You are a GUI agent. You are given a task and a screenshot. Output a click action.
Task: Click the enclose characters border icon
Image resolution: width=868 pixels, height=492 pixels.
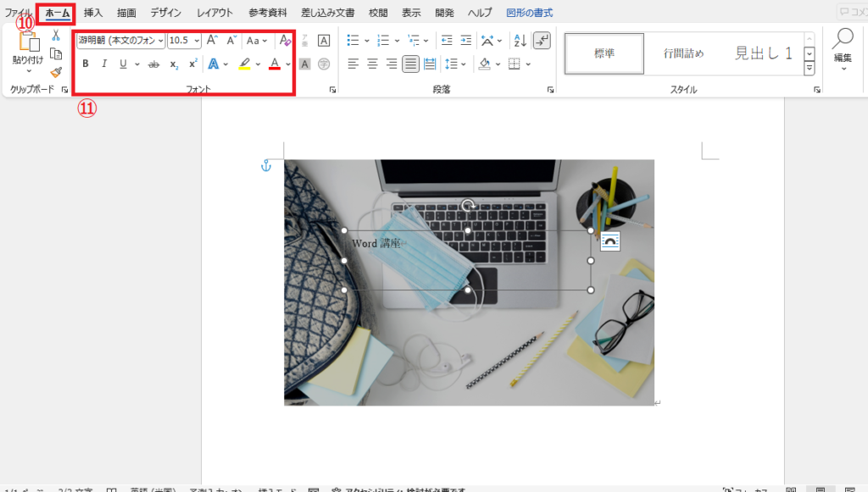pos(324,41)
